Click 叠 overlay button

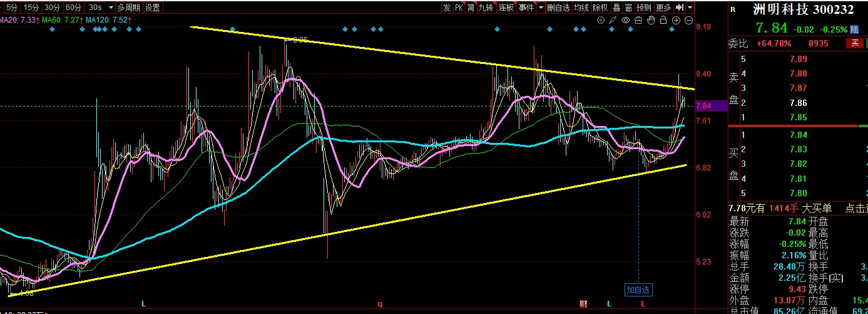coord(616,8)
